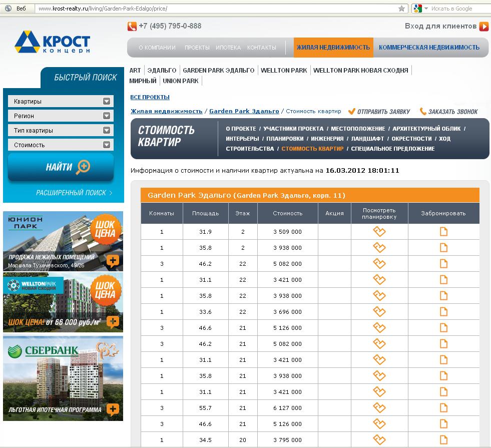491x448 pixels.
Task: Reserve the 35.8 m² apartment on floor 22
Action: click(443, 295)
